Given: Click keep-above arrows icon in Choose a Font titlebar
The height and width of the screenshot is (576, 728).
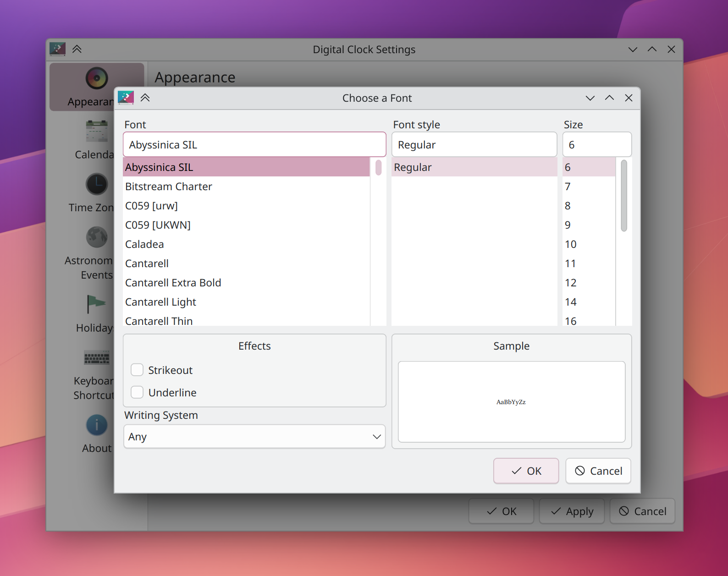Looking at the screenshot, I should (145, 98).
